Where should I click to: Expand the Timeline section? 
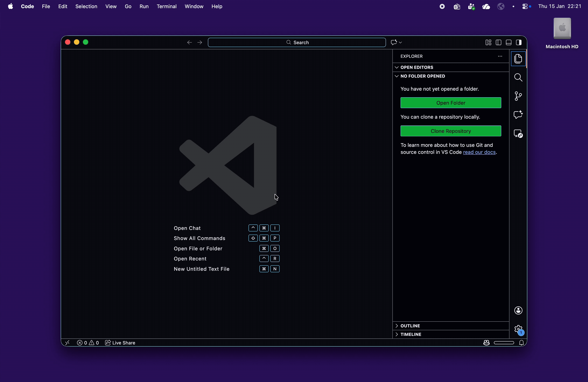coord(411,334)
